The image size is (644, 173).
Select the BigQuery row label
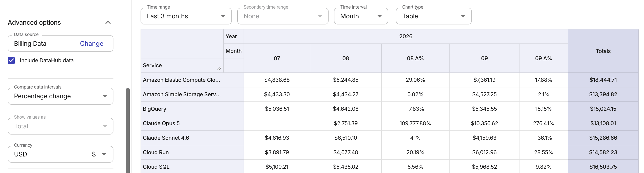(x=192, y=109)
